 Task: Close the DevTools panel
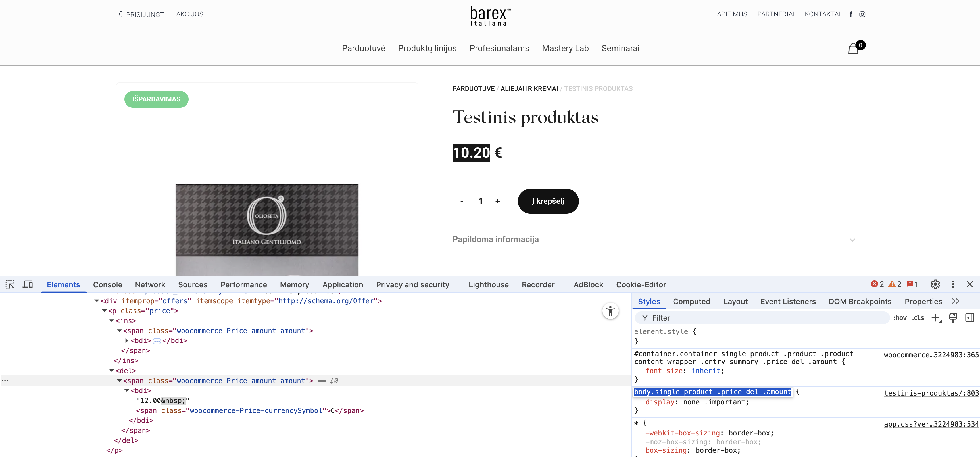(969, 284)
